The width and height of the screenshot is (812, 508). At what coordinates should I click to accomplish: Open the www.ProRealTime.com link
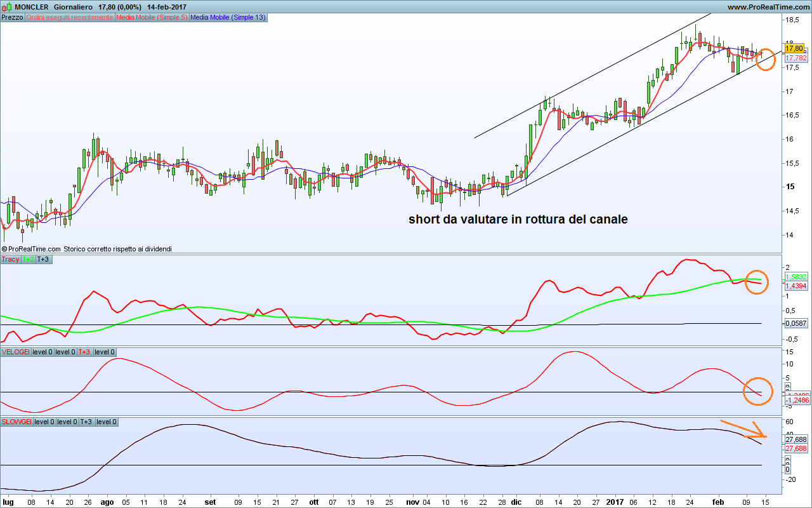768,6
